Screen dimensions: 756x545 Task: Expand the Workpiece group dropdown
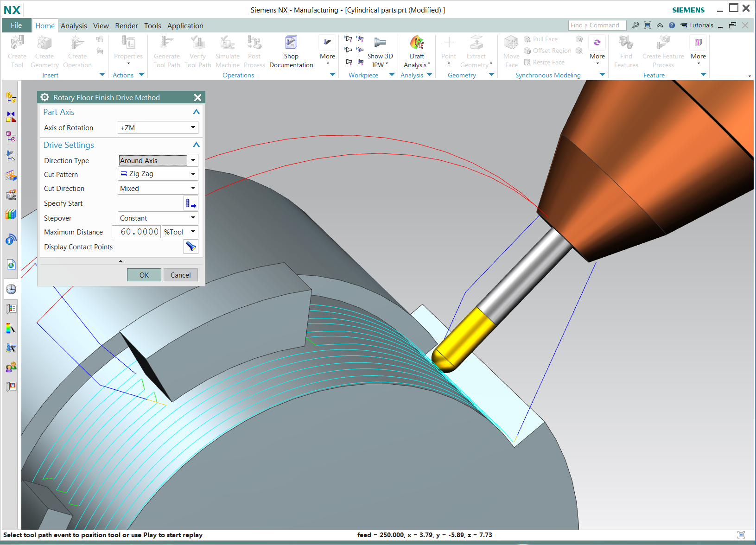pyautogui.click(x=392, y=75)
